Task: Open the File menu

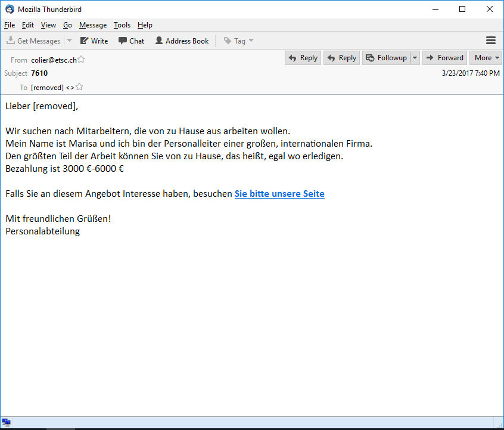Action: tap(9, 25)
